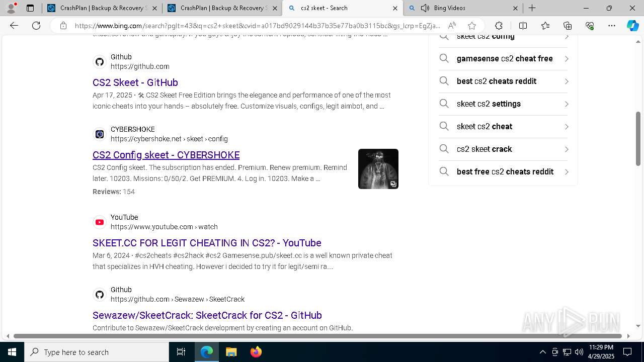Reload the page with refresh icon
The width and height of the screenshot is (644, 362).
pos(36,26)
